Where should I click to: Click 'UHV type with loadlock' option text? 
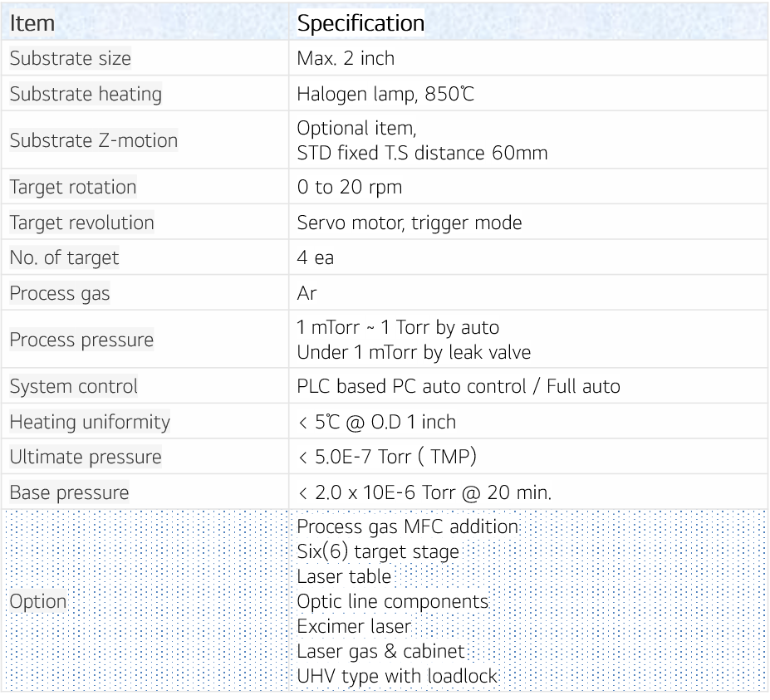(x=397, y=676)
